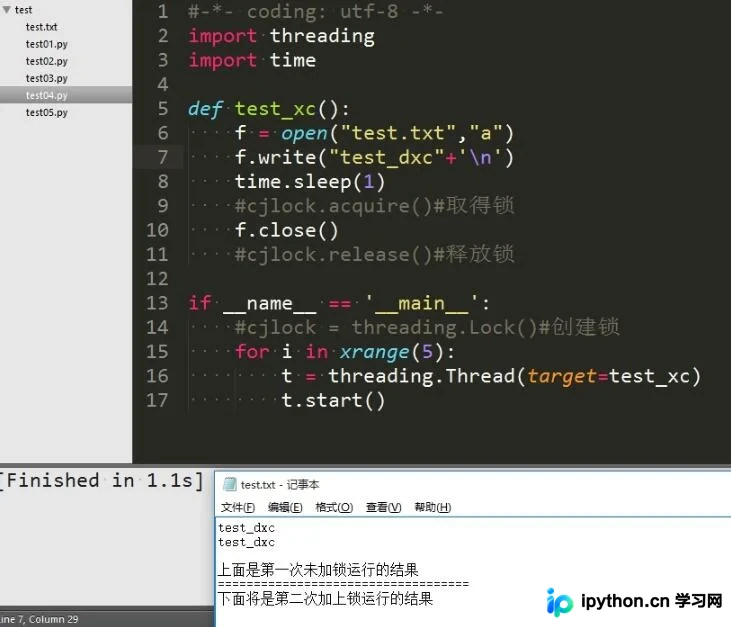Viewport: 731px width, 627px height.
Task: Open test05.py in the sidebar
Action: coord(47,112)
